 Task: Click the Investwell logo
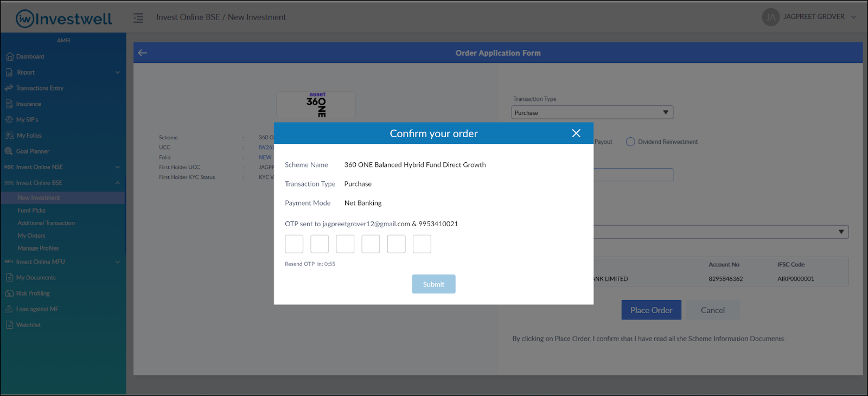tap(63, 18)
